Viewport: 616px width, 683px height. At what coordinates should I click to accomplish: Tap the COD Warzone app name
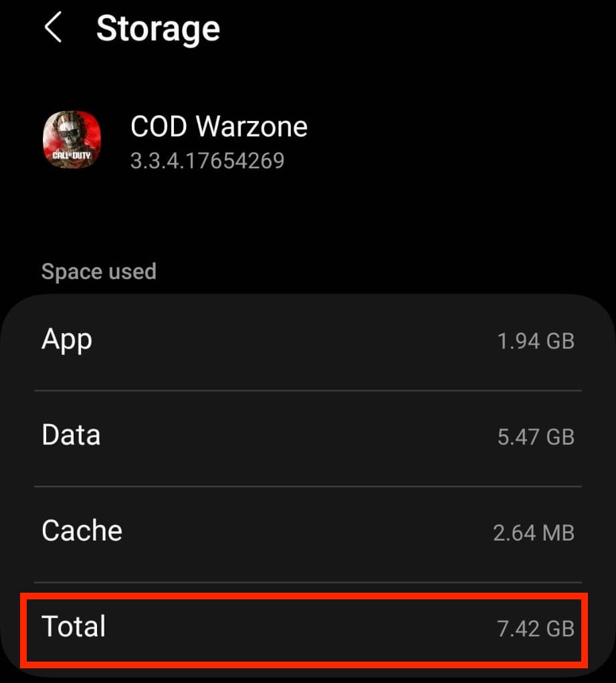point(219,126)
